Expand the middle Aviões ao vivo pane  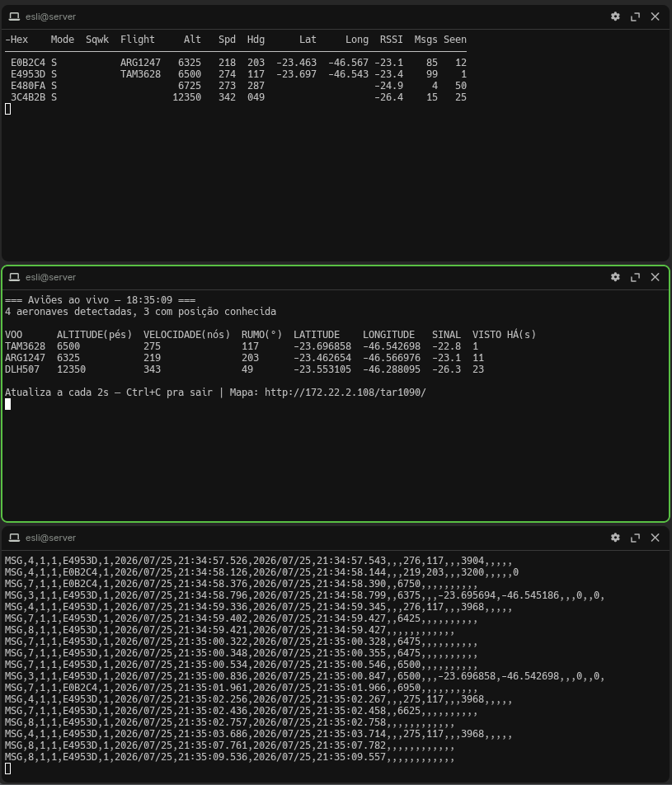(x=636, y=277)
